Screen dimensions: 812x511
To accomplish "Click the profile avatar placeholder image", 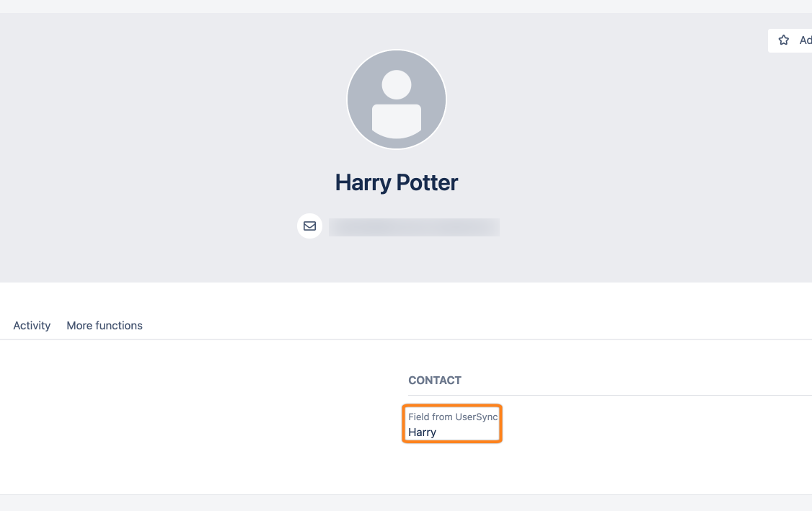I will pyautogui.click(x=397, y=99).
